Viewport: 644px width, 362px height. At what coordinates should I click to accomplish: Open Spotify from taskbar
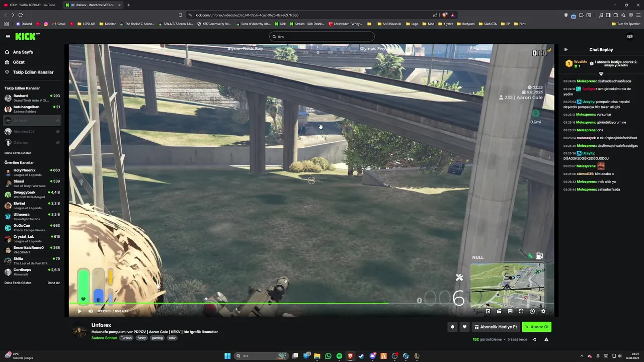pyautogui.click(x=339, y=356)
